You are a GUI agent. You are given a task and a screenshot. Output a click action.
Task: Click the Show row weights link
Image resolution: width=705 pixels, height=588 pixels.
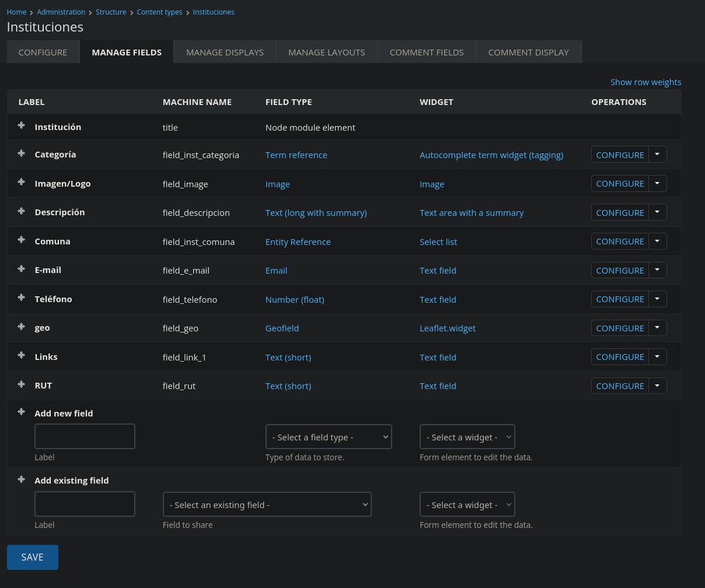pyautogui.click(x=645, y=82)
